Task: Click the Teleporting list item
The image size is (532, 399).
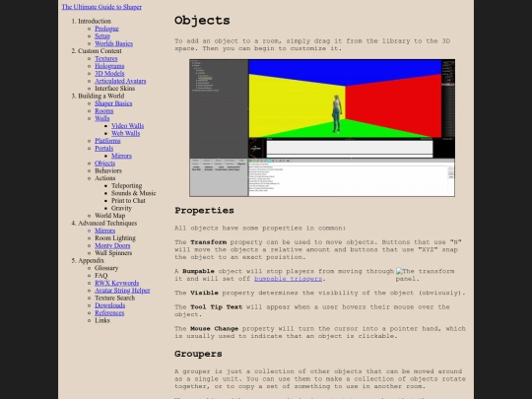Action: tap(126, 185)
